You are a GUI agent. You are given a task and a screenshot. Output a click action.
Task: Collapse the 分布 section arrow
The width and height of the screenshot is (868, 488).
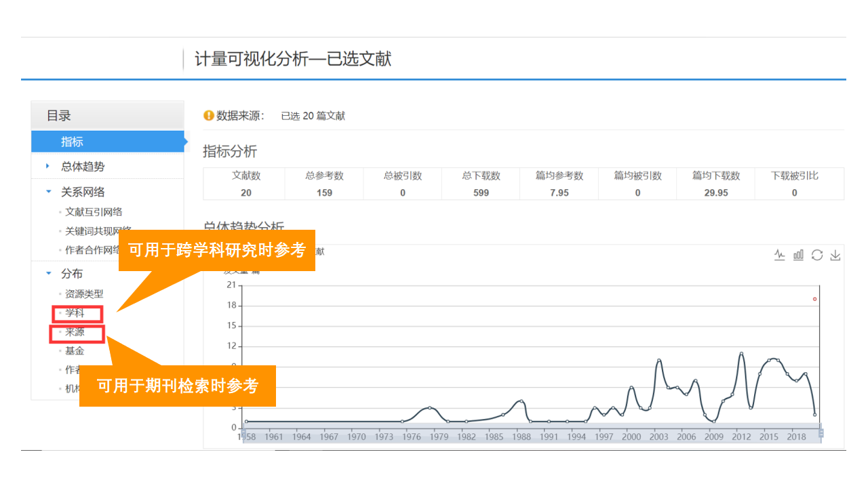(48, 273)
